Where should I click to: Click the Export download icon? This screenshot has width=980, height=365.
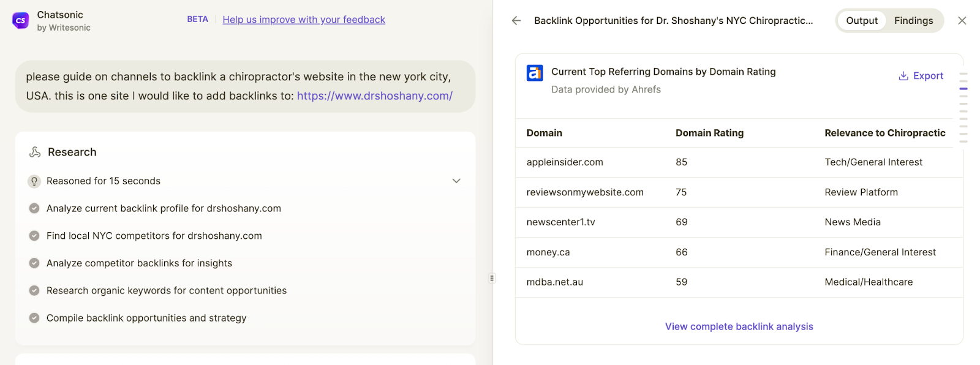[x=903, y=76]
